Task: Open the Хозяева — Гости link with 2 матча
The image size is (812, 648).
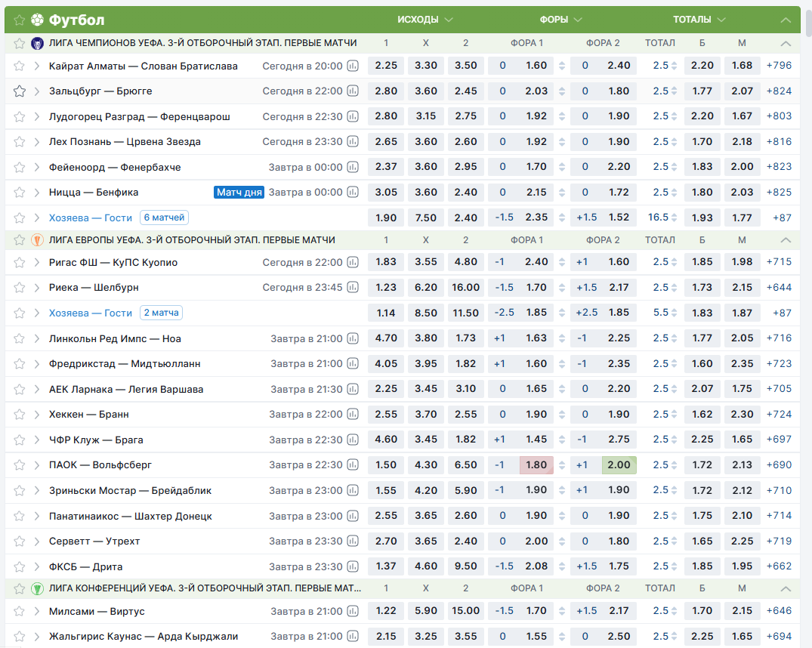Action: tap(91, 313)
